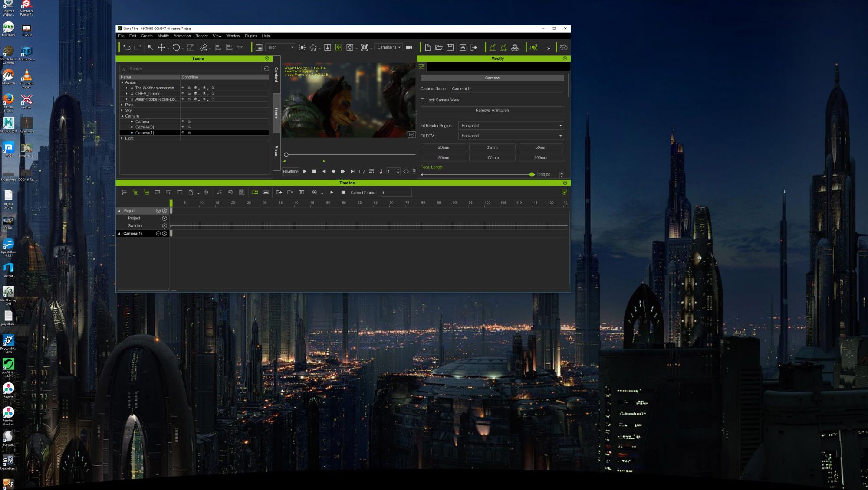
Task: Click the audio note icon in player bar
Action: coord(381,172)
